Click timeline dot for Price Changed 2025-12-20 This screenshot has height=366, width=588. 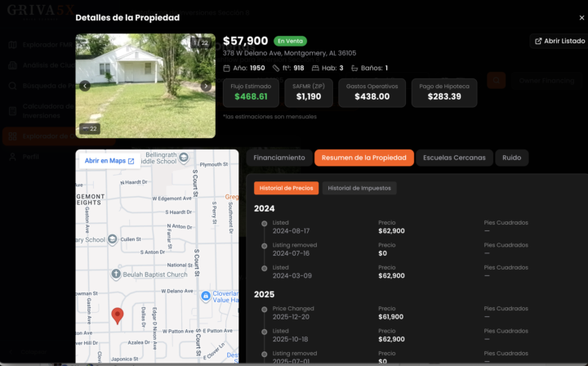point(265,310)
